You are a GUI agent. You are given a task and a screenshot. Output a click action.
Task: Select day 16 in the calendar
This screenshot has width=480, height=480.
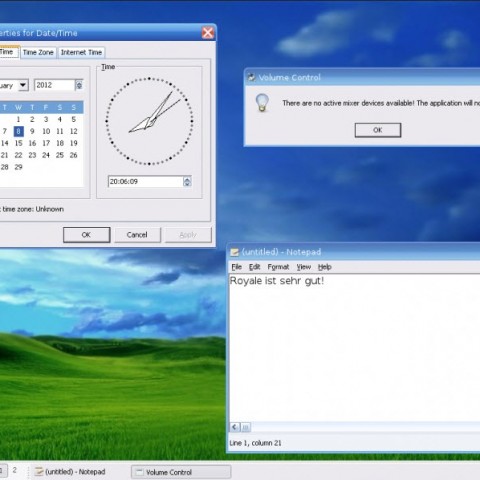click(32, 143)
